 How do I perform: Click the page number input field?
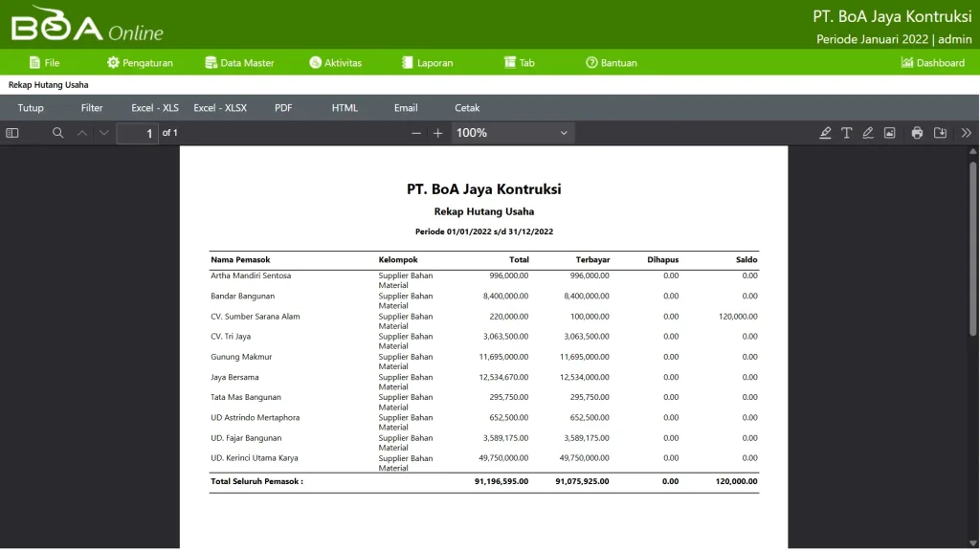(x=138, y=133)
